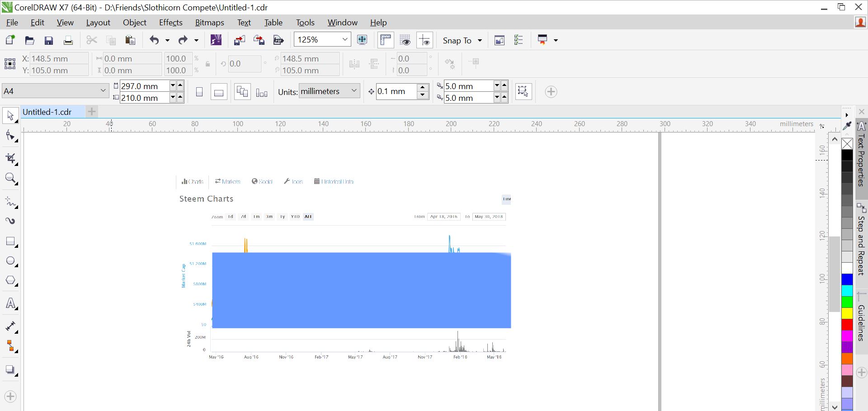
Task: Open the Application Launcher dropdown arrow
Action: 556,40
